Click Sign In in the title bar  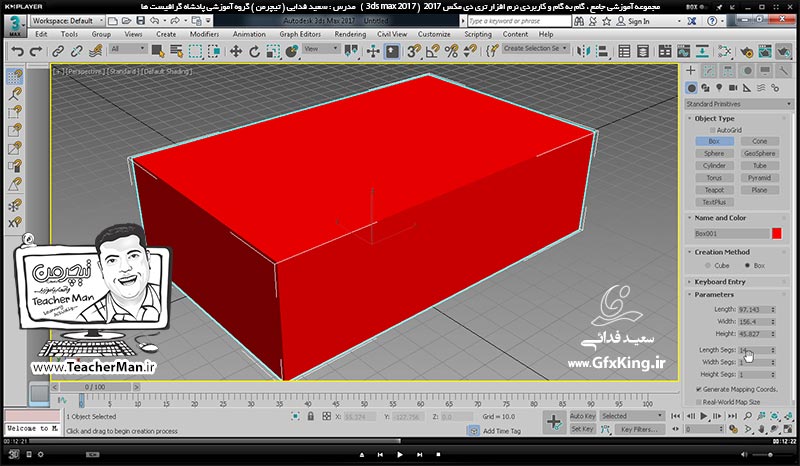point(638,21)
